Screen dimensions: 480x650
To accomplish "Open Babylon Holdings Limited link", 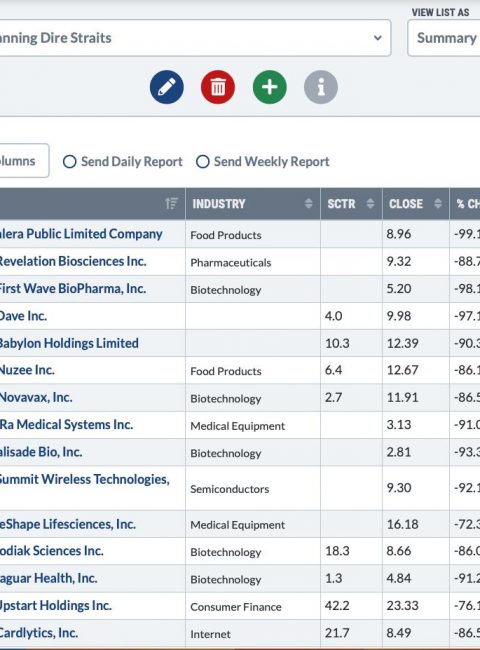I will click(69, 343).
